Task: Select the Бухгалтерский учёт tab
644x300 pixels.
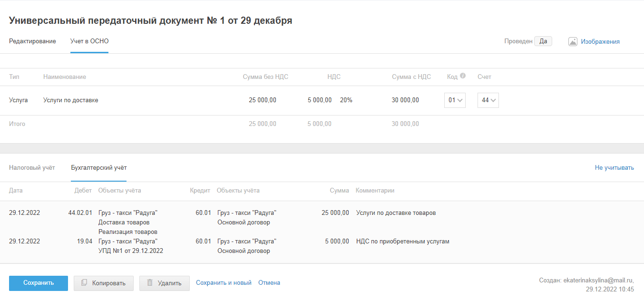Action: click(98, 168)
